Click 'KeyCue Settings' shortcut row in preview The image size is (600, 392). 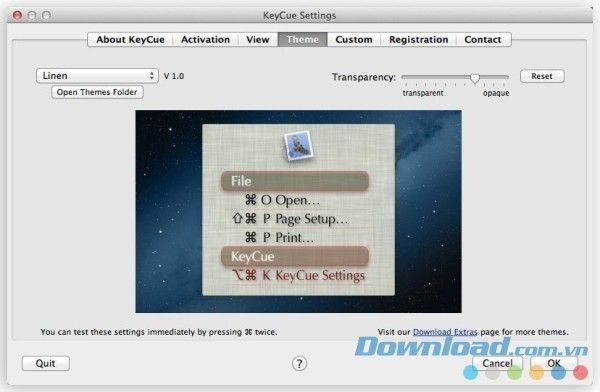(298, 275)
